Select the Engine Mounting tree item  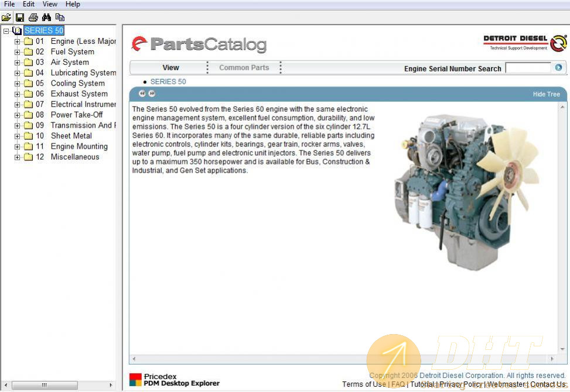pos(79,147)
